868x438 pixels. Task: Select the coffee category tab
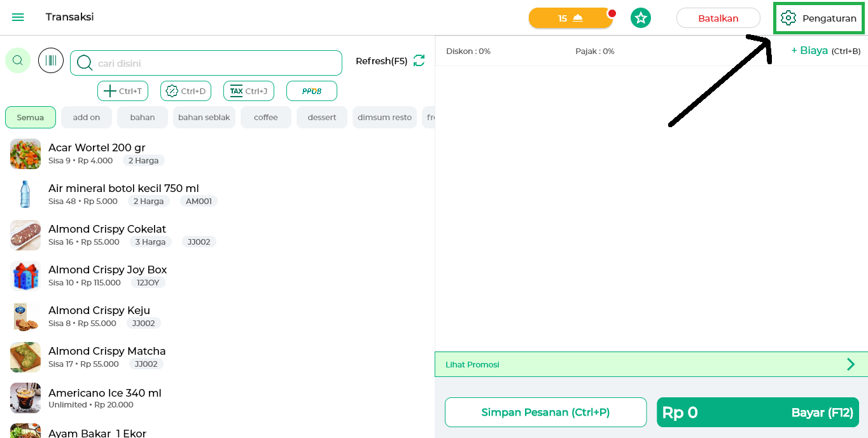click(266, 117)
